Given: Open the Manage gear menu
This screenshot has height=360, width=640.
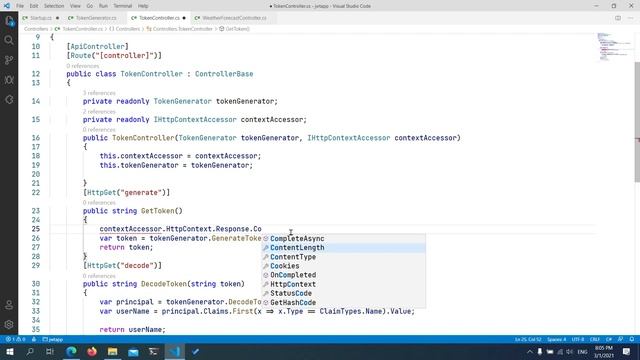Looking at the screenshot, I should 9,324.
